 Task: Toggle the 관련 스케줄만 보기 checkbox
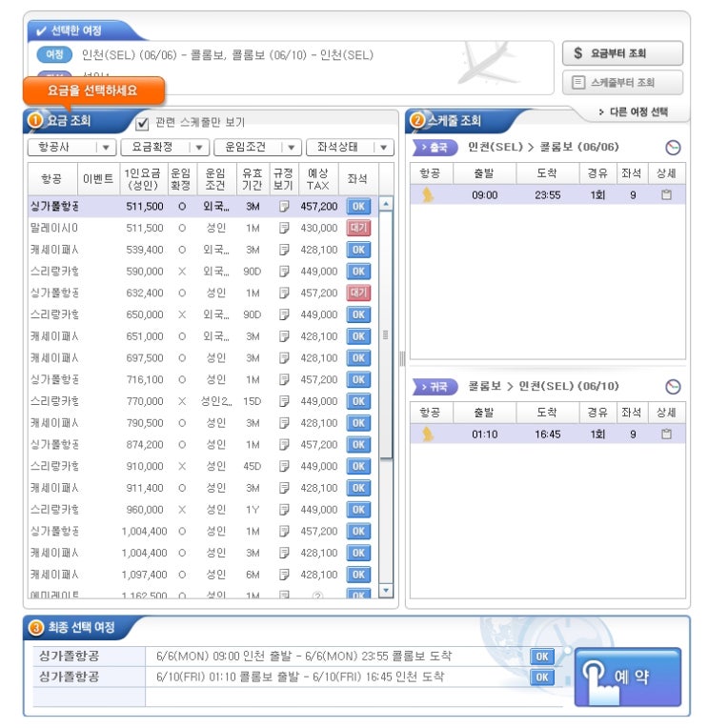143,123
